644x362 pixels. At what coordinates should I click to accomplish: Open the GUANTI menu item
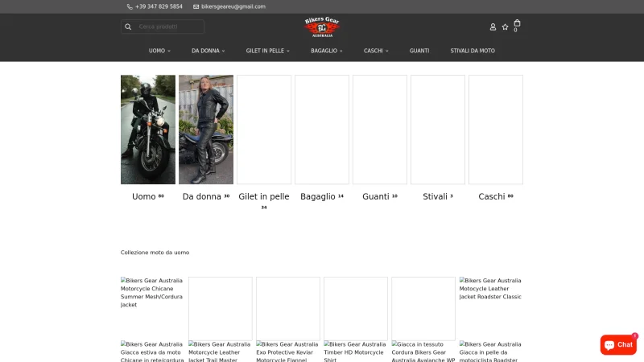click(x=419, y=51)
